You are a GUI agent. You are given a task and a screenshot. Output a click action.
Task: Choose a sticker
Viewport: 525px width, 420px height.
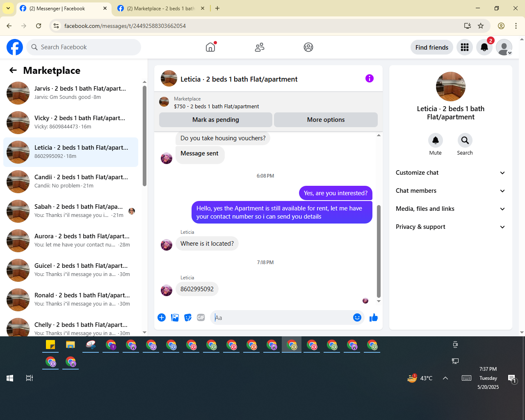188,317
